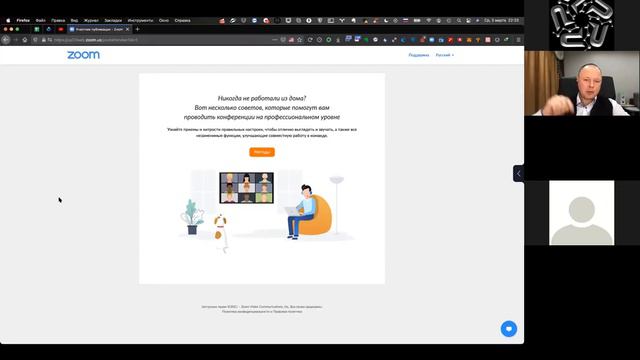Open a new browser tab
This screenshot has height=360, width=640.
pos(138,29)
